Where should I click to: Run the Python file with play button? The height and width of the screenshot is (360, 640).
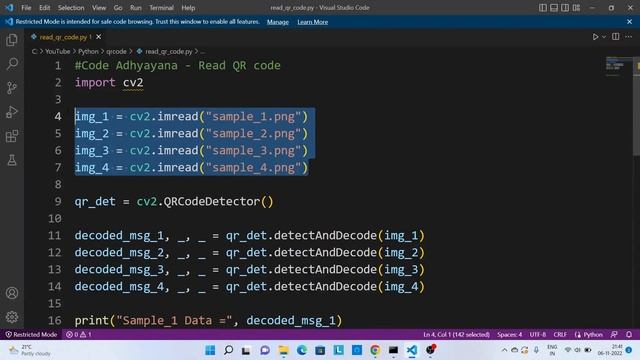point(595,37)
